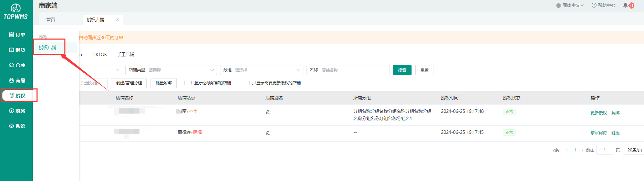Open the 订单 orders sidebar menu
This screenshot has height=181, width=644.
pyautogui.click(x=17, y=35)
